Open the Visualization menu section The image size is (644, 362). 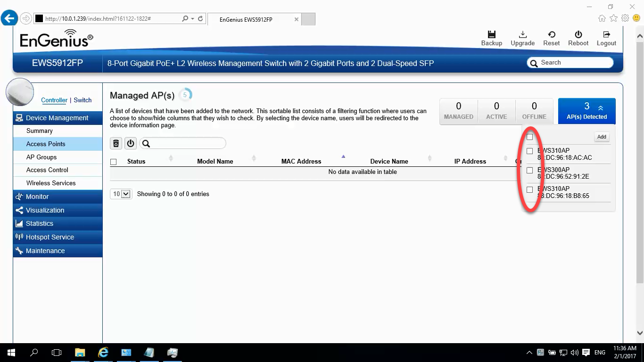point(58,210)
